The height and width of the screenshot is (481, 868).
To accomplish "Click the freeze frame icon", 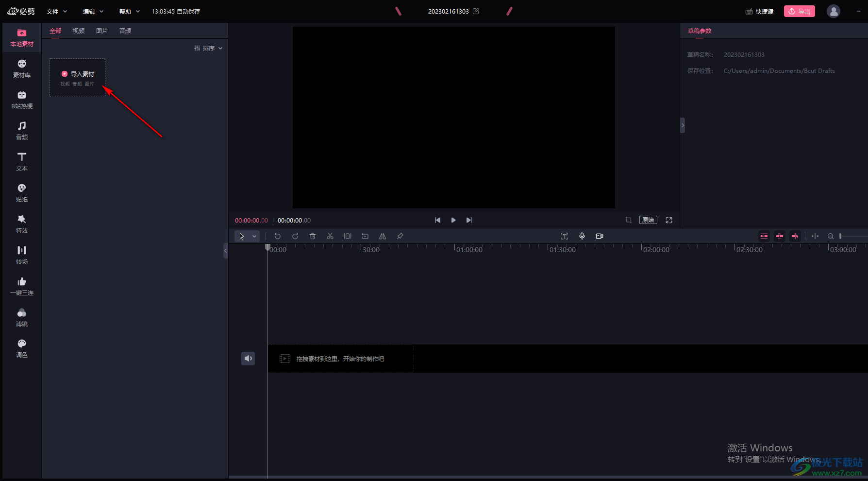I will 348,236.
